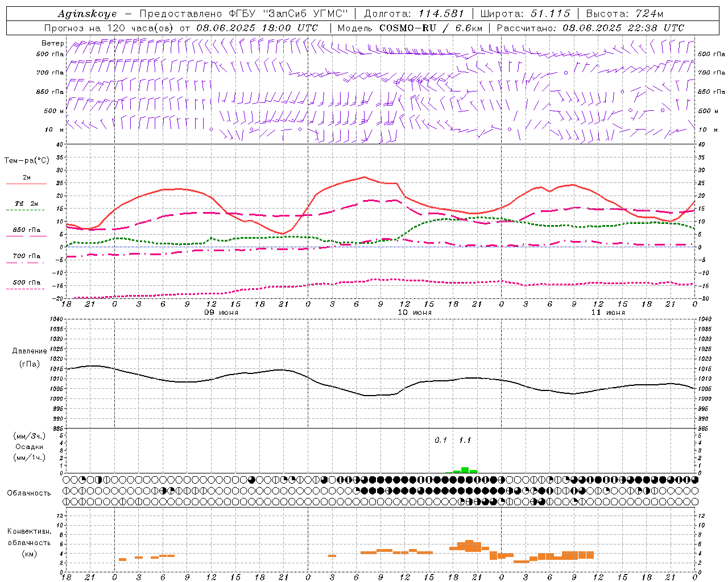The image size is (728, 582).
Task: Click the tallest green precipitation bar
Action: [x=465, y=470]
